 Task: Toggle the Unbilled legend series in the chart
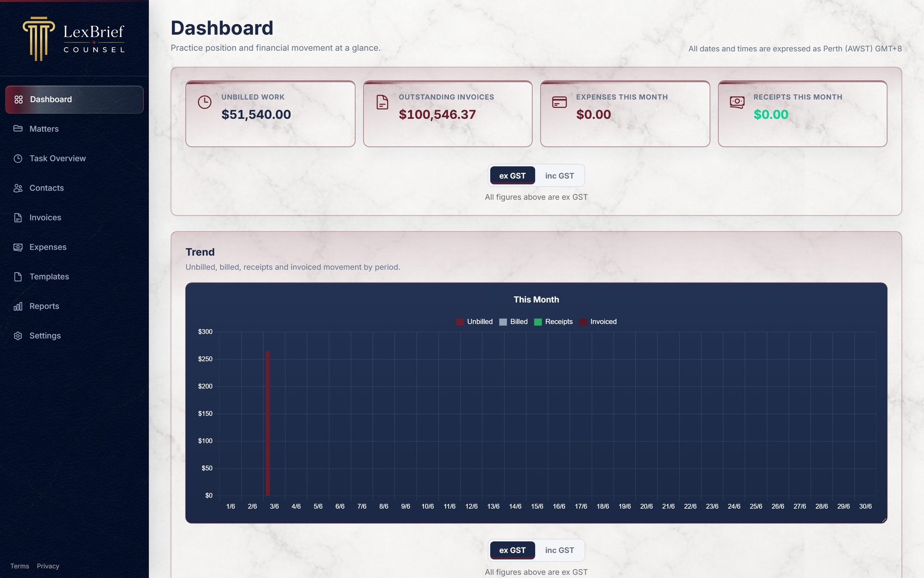click(474, 322)
